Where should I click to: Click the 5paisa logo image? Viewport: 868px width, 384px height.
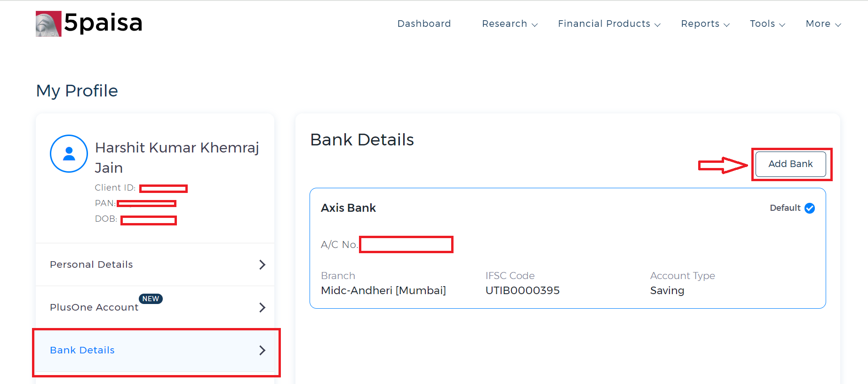coord(48,24)
